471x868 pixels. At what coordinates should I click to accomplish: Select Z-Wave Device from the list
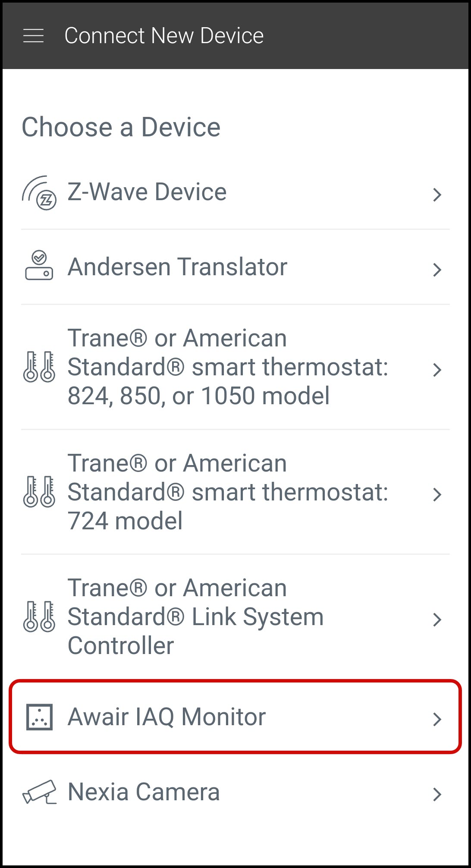point(147,192)
